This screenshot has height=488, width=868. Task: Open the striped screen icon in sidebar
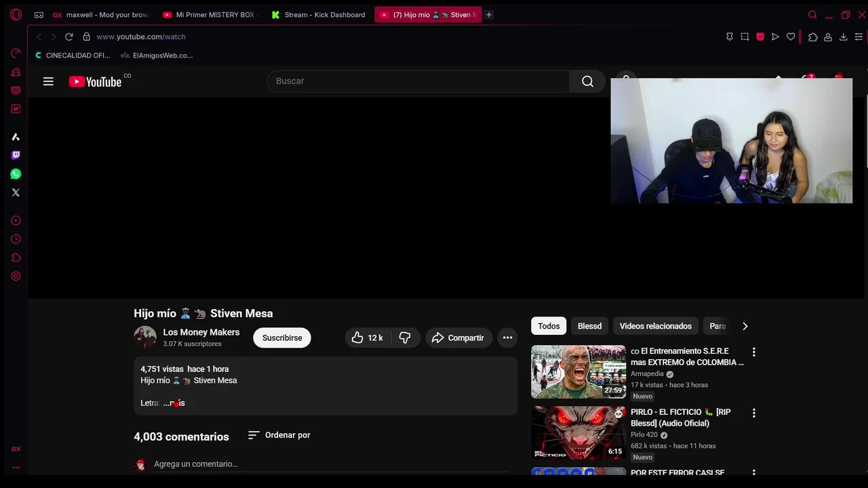[x=16, y=90]
